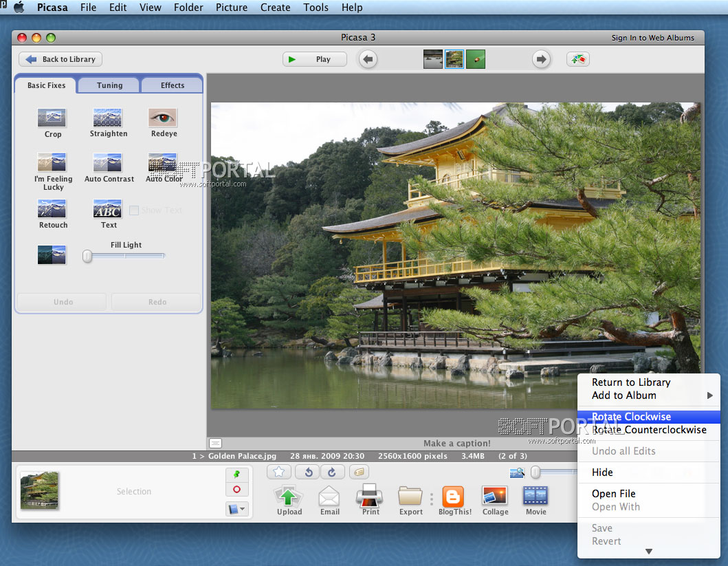Expand the Add to Album submenu
This screenshot has width=728, height=566.
pyautogui.click(x=709, y=395)
